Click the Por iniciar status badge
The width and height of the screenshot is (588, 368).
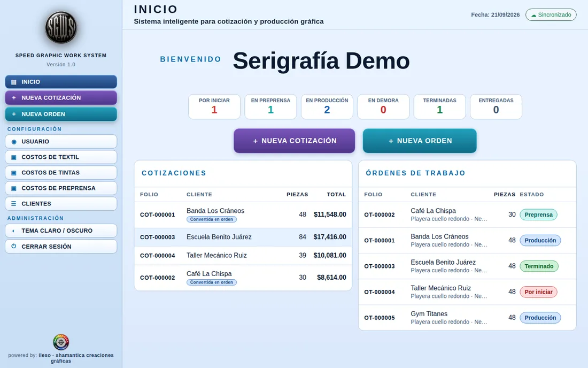tap(538, 292)
